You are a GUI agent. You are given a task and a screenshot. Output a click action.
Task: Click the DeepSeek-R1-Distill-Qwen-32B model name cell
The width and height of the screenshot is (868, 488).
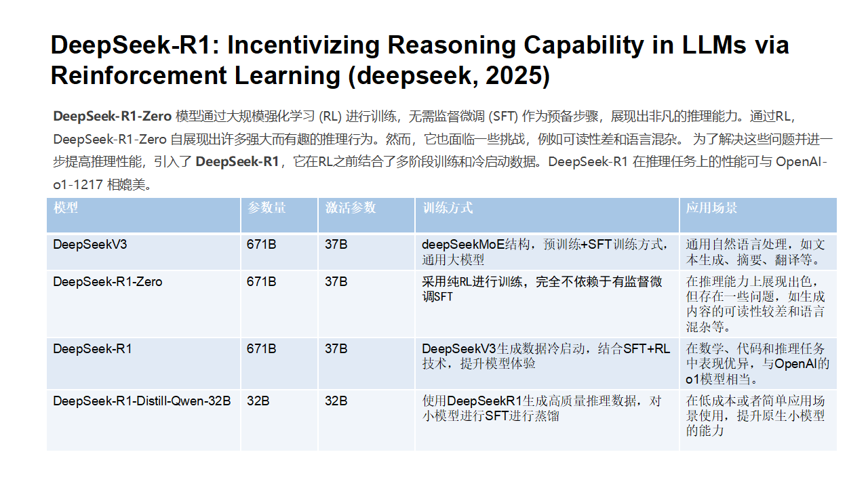[144, 420]
